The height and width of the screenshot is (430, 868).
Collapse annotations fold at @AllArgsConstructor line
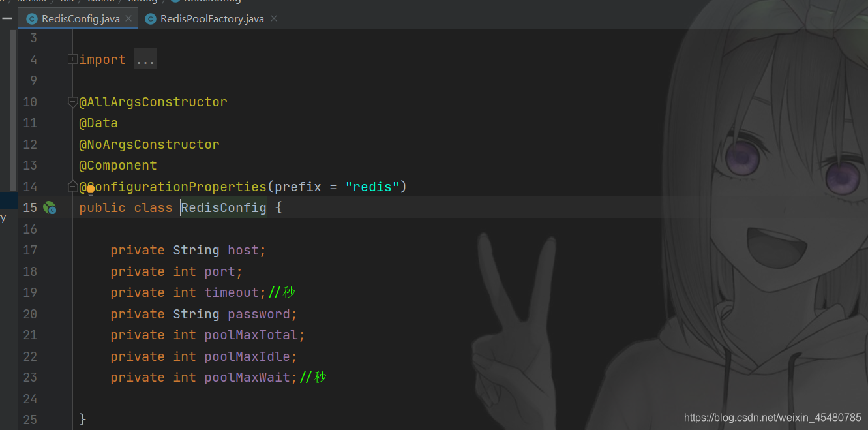[72, 102]
